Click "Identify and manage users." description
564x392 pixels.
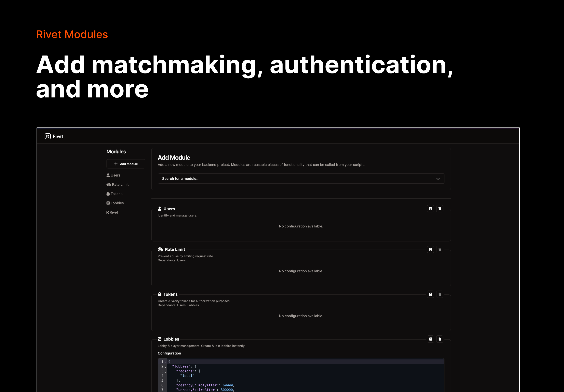pyautogui.click(x=177, y=215)
